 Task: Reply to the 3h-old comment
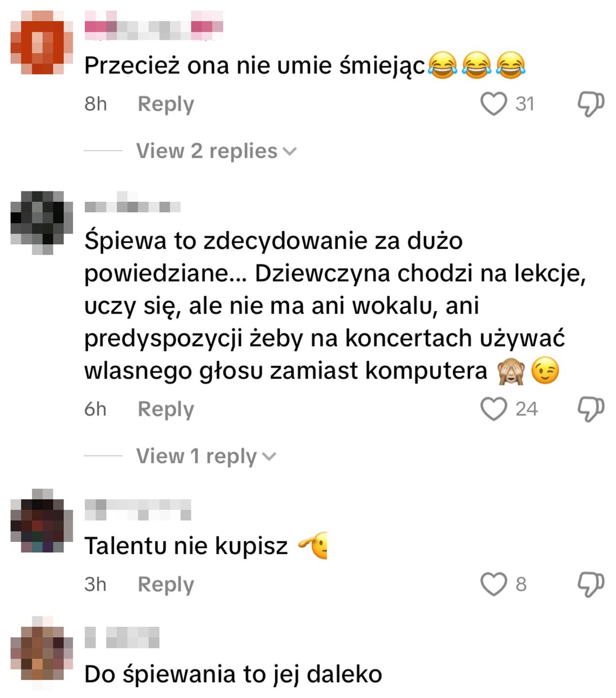point(166,585)
